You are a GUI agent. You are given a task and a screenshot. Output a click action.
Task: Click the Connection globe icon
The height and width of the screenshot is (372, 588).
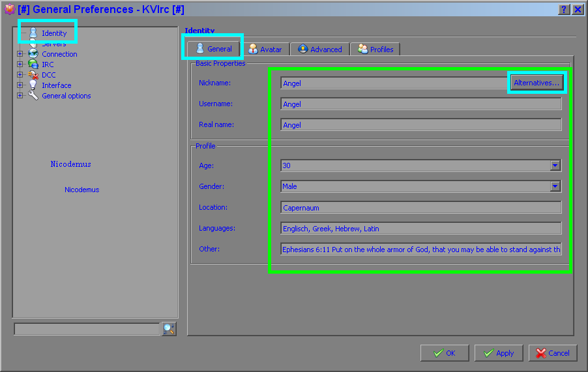[x=33, y=53]
